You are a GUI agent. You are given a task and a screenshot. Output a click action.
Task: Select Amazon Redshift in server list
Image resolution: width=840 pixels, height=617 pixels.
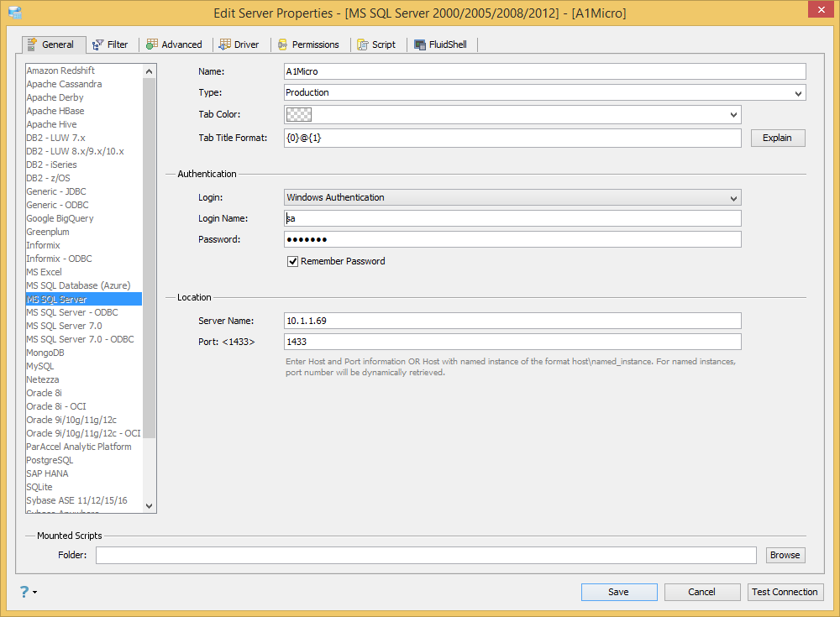point(60,71)
